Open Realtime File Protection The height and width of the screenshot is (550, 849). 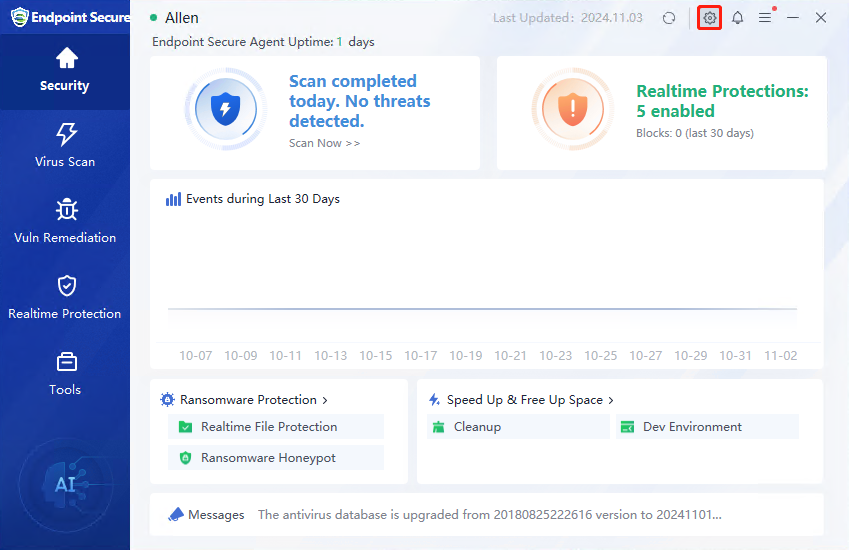click(x=276, y=427)
